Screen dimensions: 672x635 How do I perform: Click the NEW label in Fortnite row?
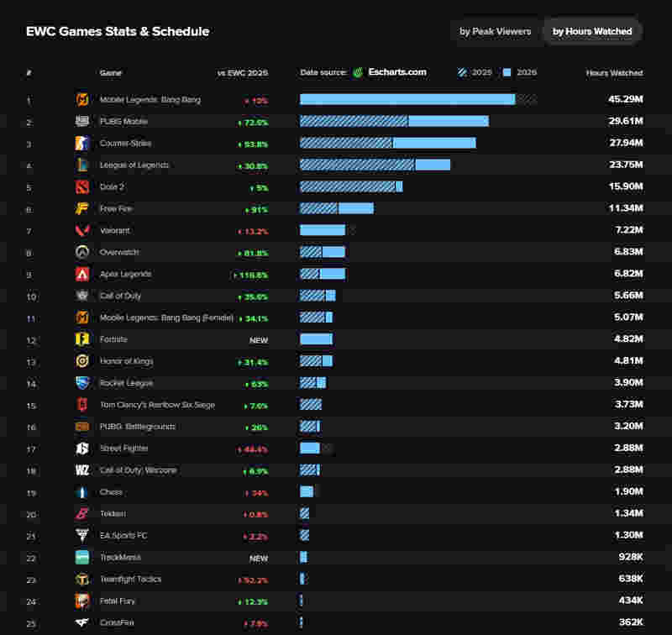pos(259,340)
